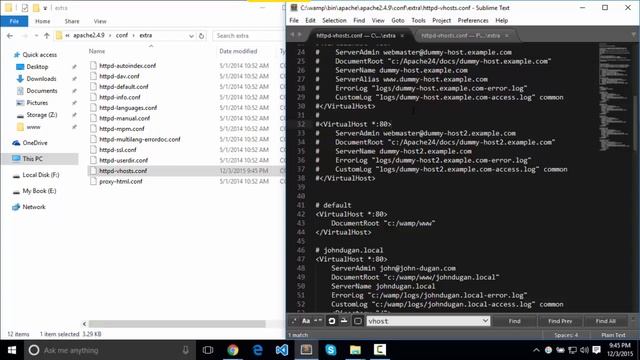640x360 pixels.
Task: Go up one folder level
Action: pyautogui.click(x=47, y=36)
